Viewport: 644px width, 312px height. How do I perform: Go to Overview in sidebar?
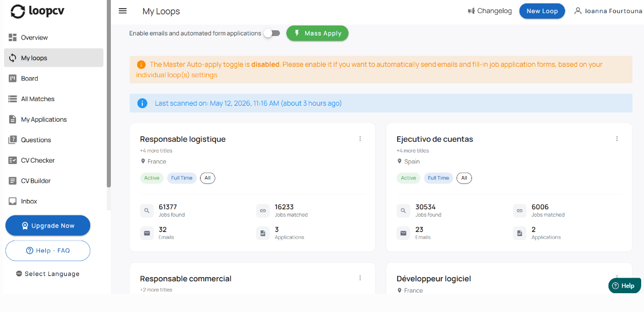click(x=53, y=37)
